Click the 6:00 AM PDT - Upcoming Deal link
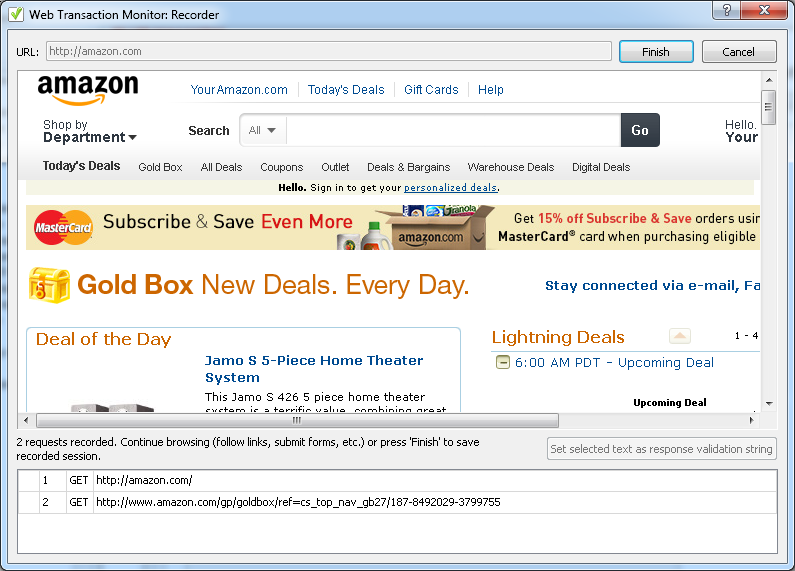795x571 pixels. click(614, 363)
